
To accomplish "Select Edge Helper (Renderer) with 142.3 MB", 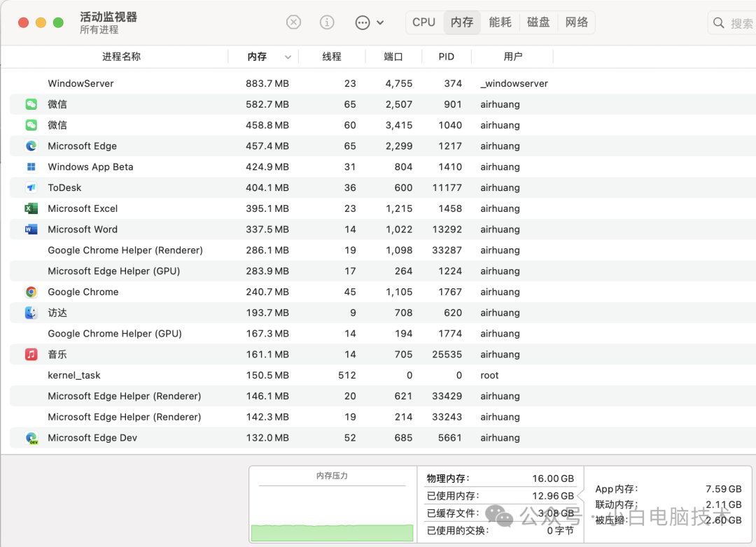I will [383, 417].
